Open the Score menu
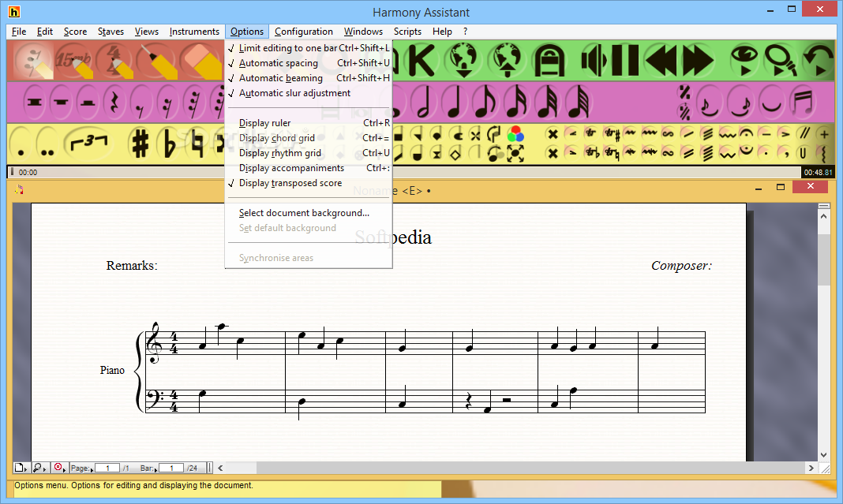843x504 pixels. 75,32
